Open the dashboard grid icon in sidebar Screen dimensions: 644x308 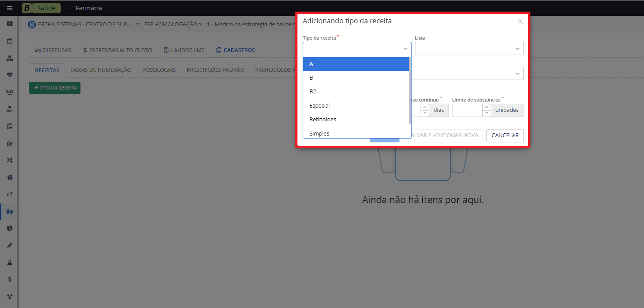tap(9, 24)
